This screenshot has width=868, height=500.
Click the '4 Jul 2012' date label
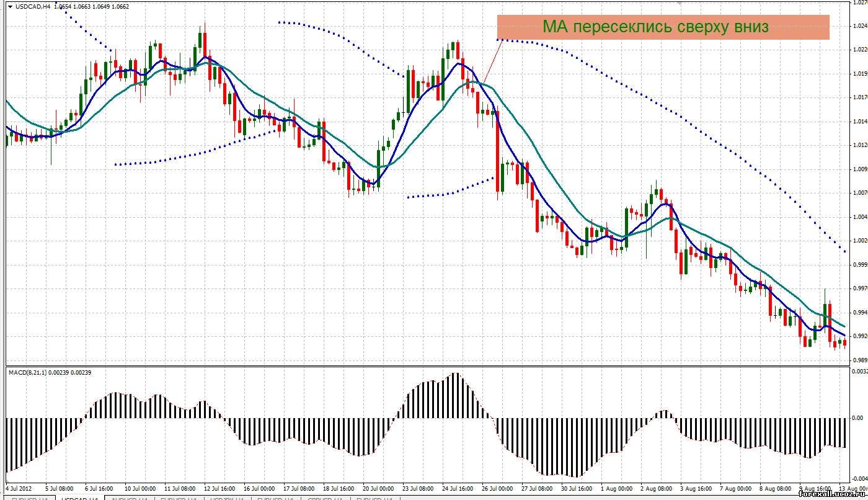(x=19, y=488)
